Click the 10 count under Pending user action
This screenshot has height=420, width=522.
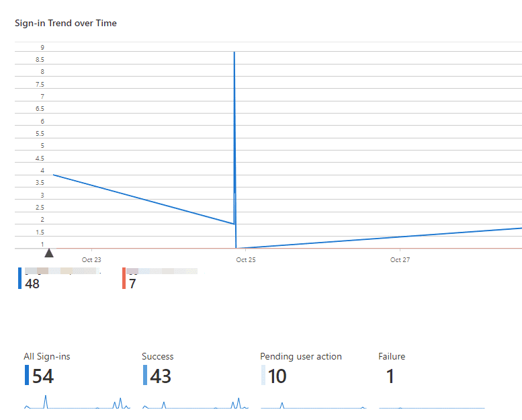click(277, 376)
